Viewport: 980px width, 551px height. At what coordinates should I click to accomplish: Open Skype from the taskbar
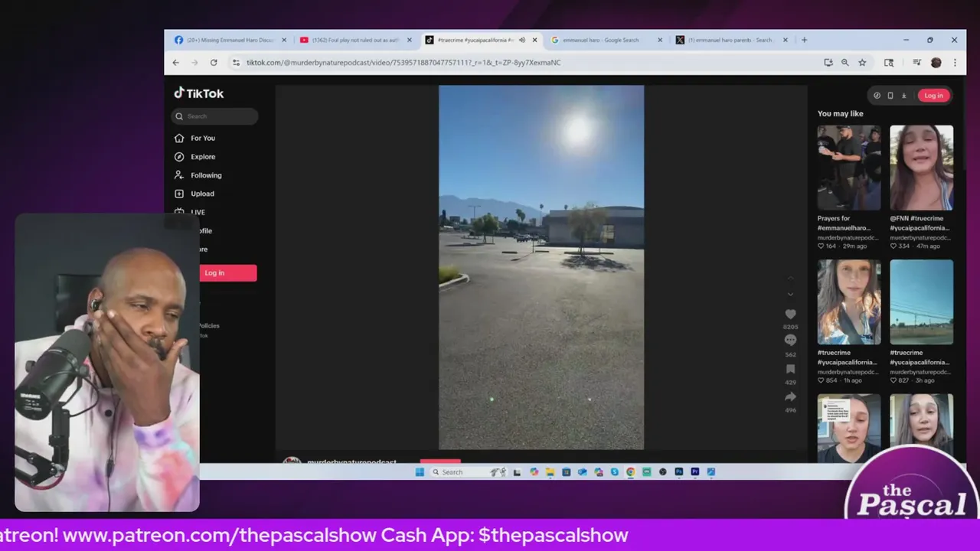[615, 472]
